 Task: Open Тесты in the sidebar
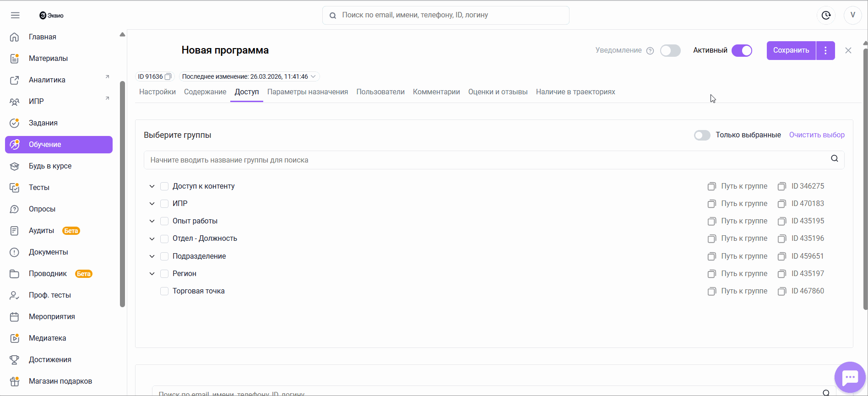59,188
